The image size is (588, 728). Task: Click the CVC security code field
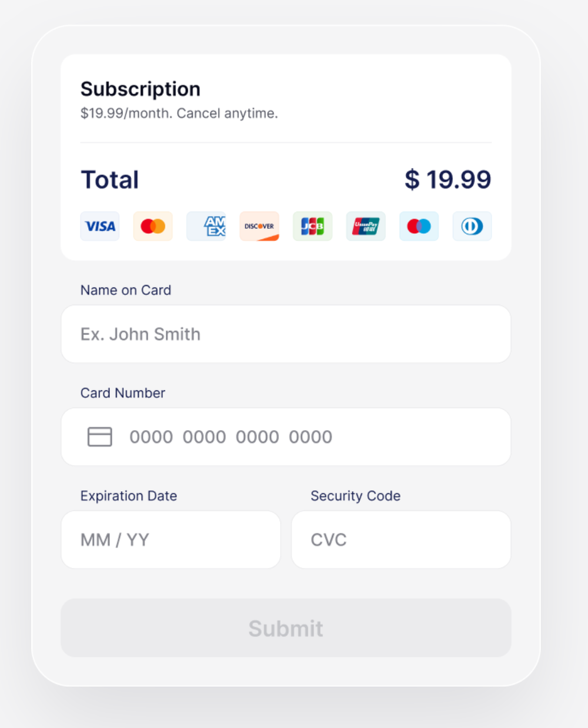(x=400, y=539)
